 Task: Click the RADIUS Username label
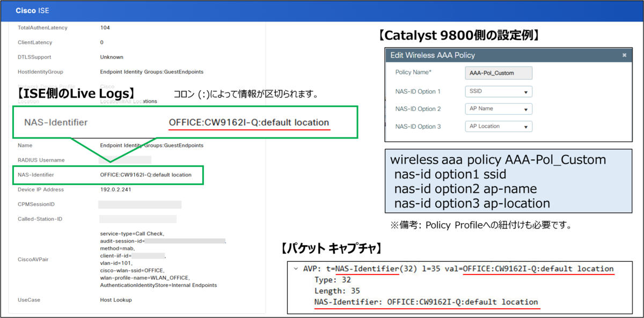[41, 160]
